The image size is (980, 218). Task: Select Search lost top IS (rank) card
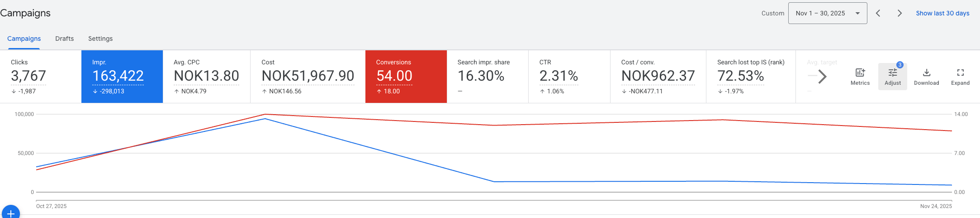[751, 77]
